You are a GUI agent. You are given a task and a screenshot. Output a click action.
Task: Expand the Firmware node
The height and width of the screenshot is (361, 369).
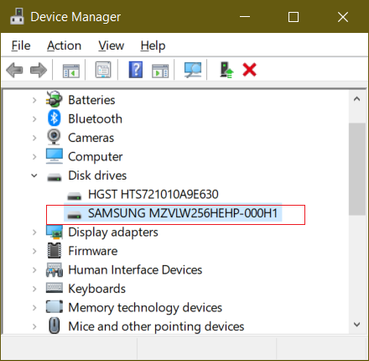34,251
